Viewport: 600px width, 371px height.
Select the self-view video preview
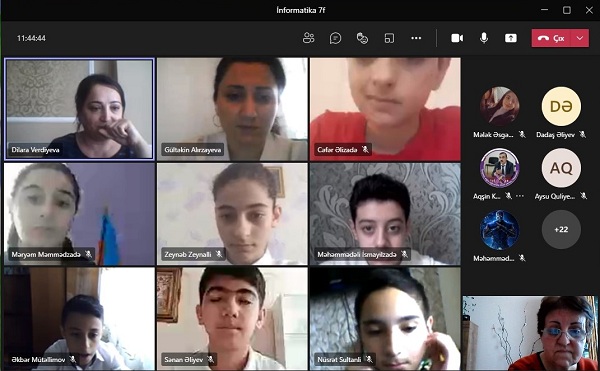click(530, 333)
